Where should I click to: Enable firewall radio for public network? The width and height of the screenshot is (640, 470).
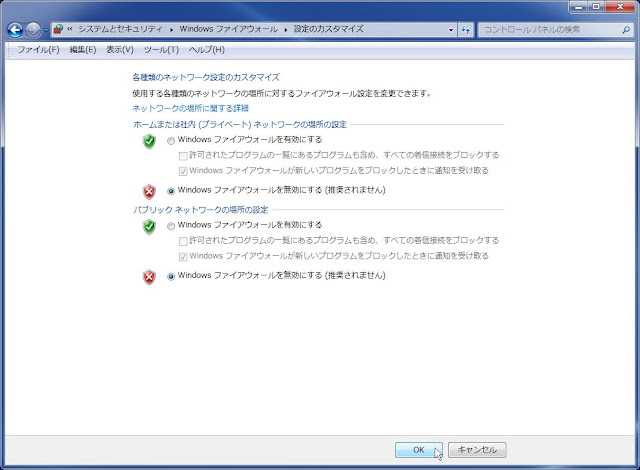click(171, 226)
